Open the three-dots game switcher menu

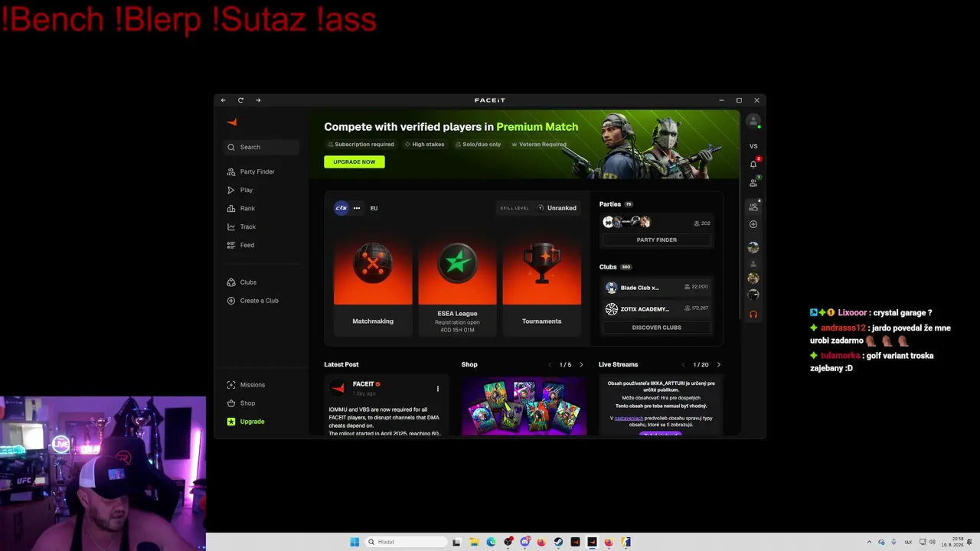coord(357,208)
